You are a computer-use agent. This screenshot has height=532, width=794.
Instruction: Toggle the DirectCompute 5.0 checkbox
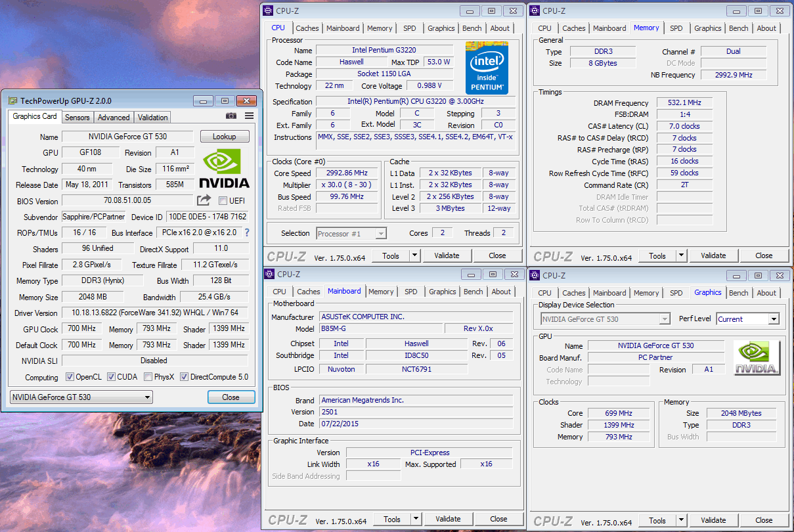(185, 377)
